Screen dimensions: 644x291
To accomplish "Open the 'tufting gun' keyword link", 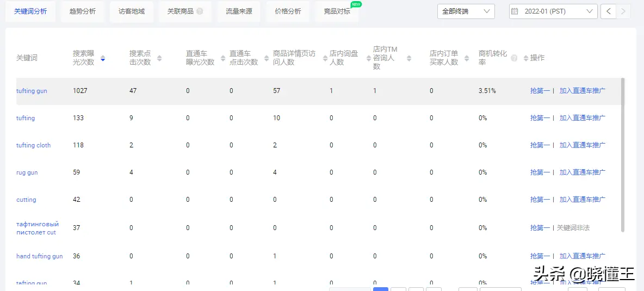I will pyautogui.click(x=32, y=91).
